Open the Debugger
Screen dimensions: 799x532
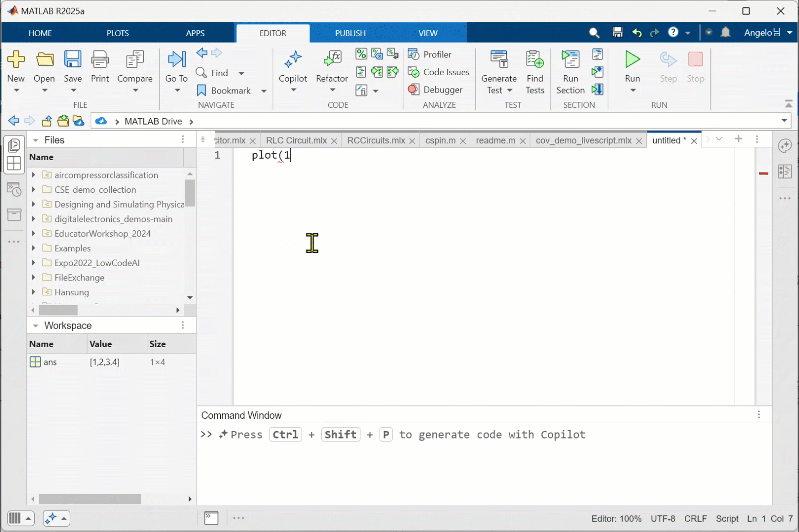tap(435, 89)
